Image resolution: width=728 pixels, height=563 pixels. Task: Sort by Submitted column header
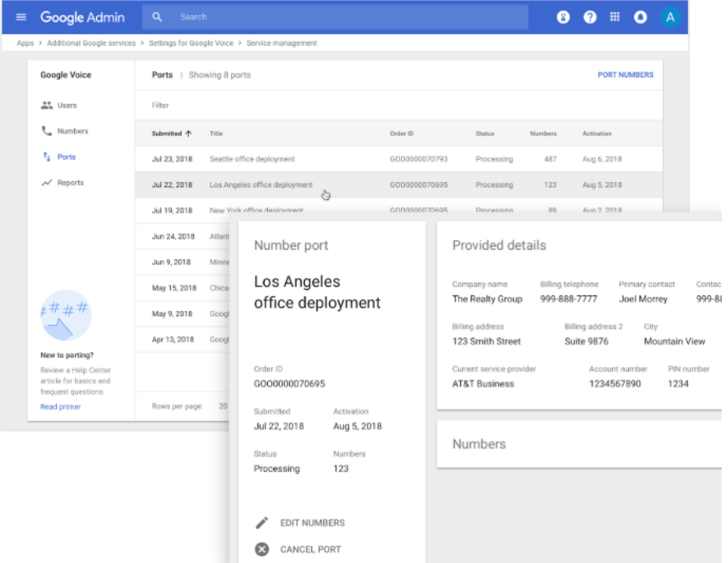coord(167,134)
